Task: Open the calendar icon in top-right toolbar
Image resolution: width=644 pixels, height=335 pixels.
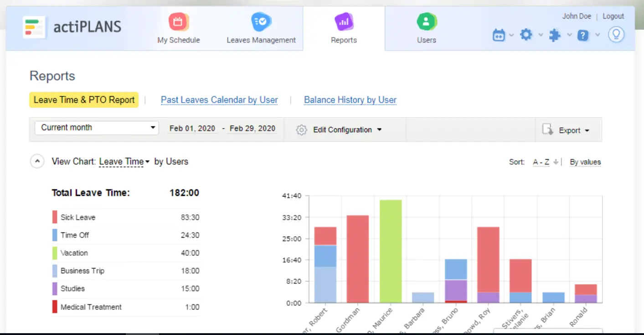Action: pyautogui.click(x=499, y=35)
